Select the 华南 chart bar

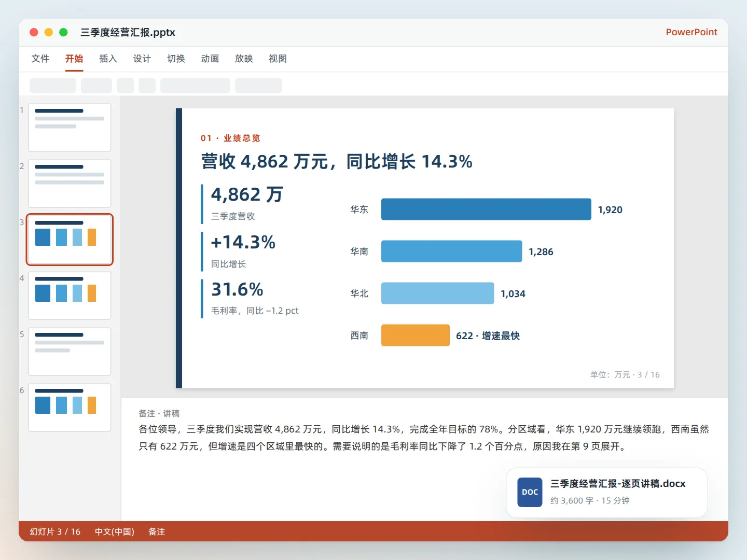(x=451, y=251)
